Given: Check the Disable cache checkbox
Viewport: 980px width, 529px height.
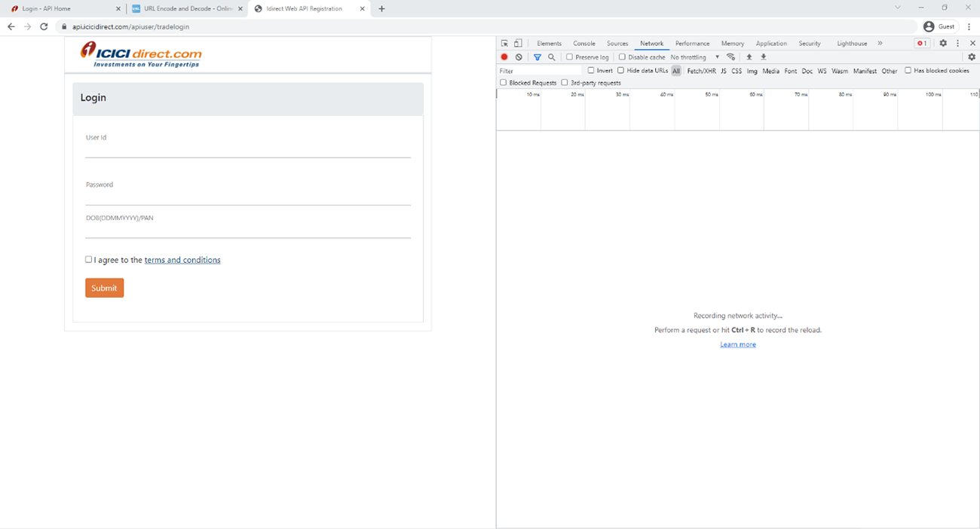Looking at the screenshot, I should 622,57.
